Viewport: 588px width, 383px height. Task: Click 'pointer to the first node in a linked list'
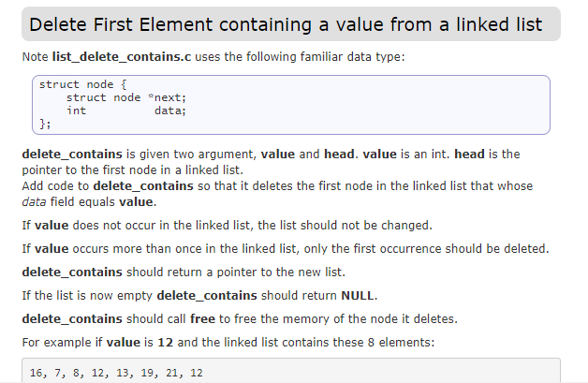[132, 169]
